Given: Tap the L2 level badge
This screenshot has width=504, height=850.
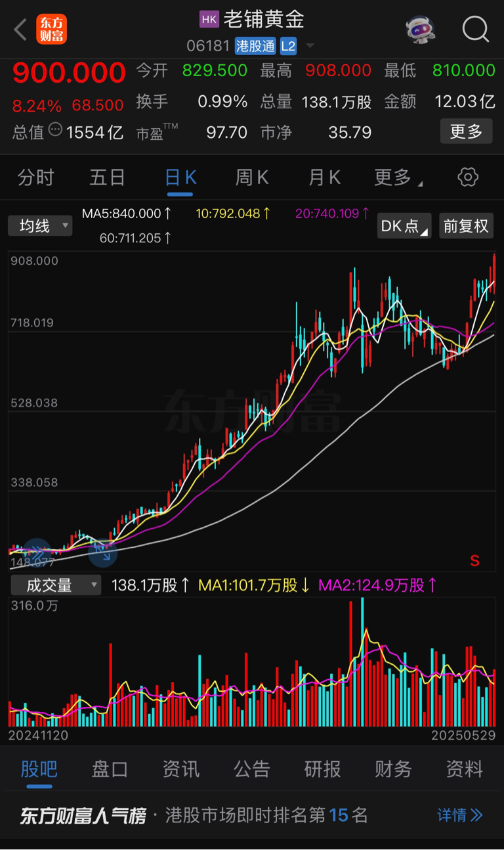Looking at the screenshot, I should pos(288,46).
